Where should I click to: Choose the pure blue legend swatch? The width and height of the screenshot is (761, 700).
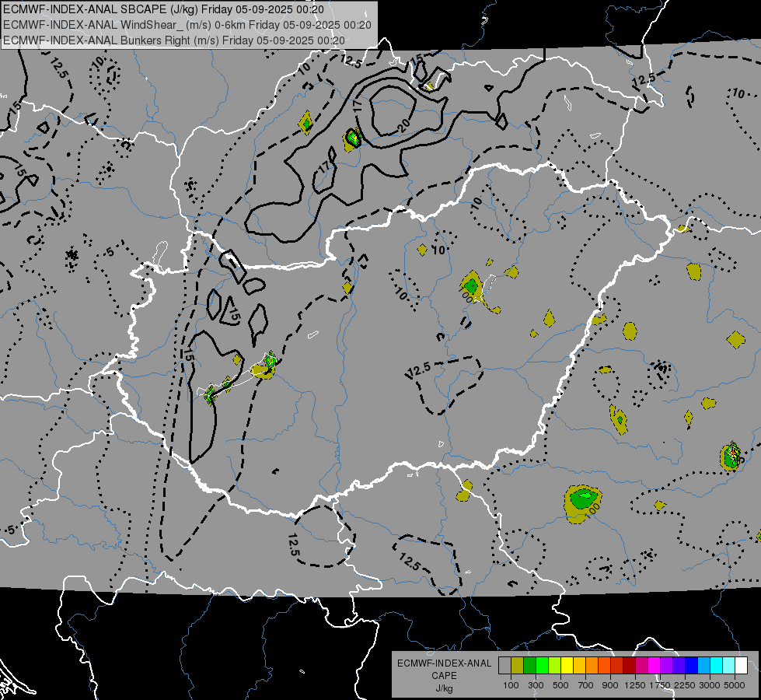692,665
